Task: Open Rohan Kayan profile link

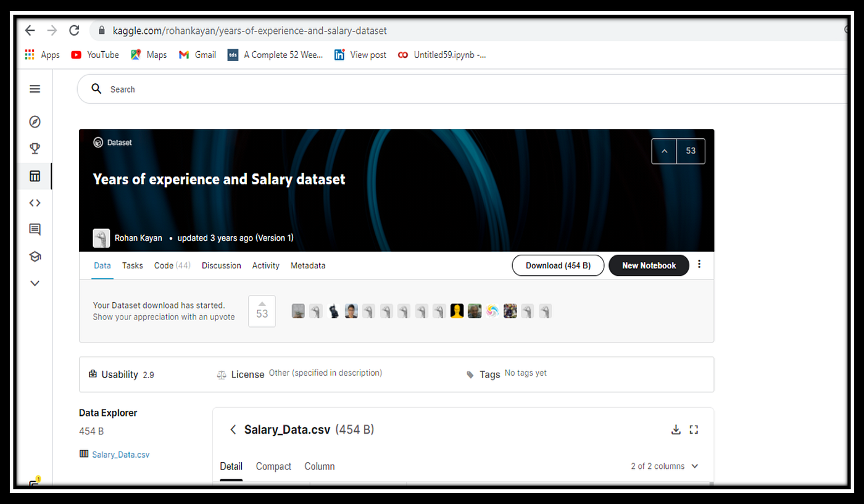Action: pos(138,238)
